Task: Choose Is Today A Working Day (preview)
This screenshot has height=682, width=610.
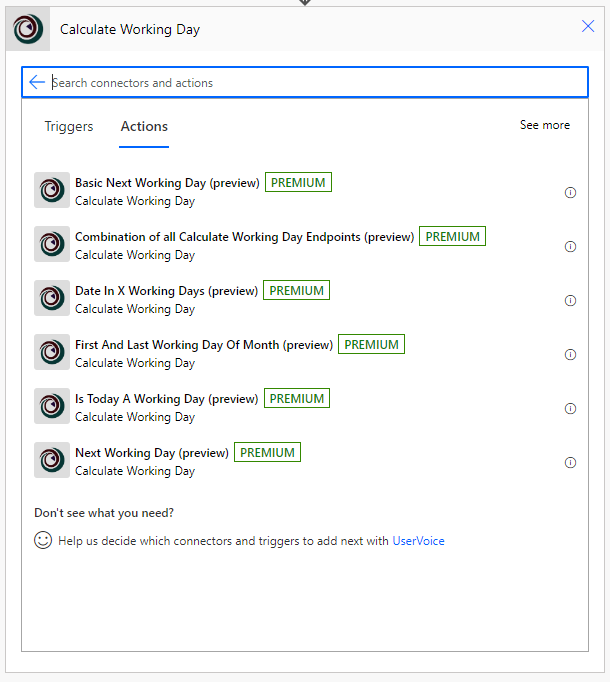Action: (x=167, y=399)
